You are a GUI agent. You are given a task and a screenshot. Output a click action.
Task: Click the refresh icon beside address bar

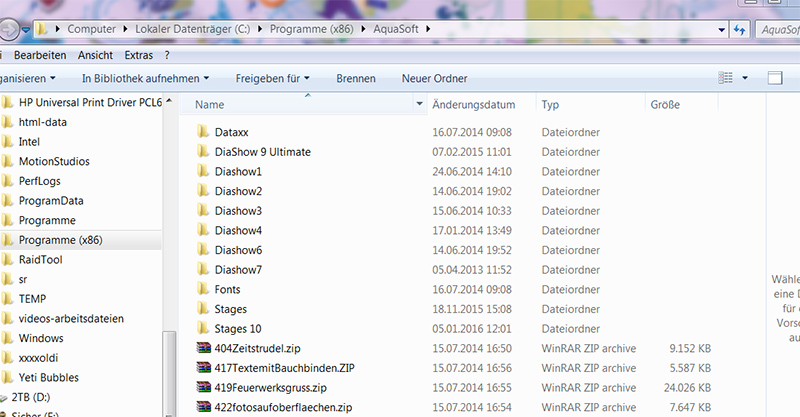coord(740,30)
